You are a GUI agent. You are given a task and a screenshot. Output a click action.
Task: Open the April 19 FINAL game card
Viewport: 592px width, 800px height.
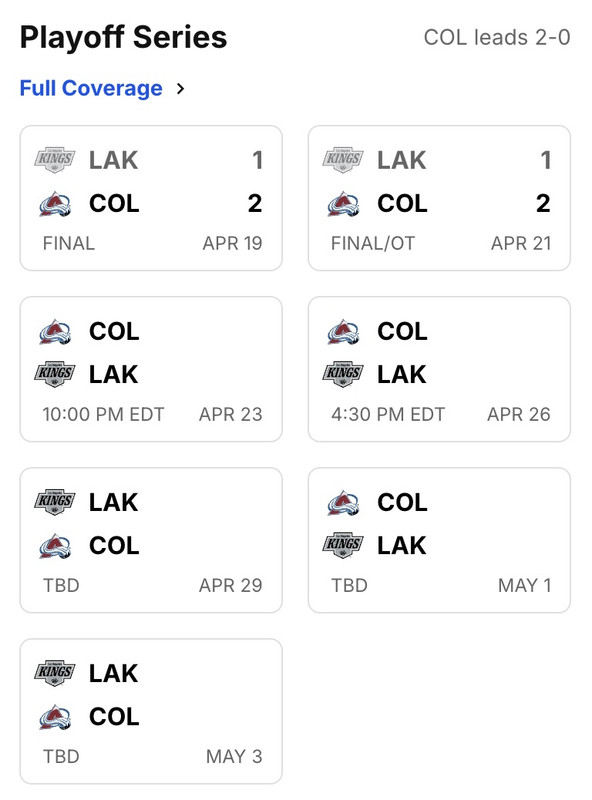[150, 195]
